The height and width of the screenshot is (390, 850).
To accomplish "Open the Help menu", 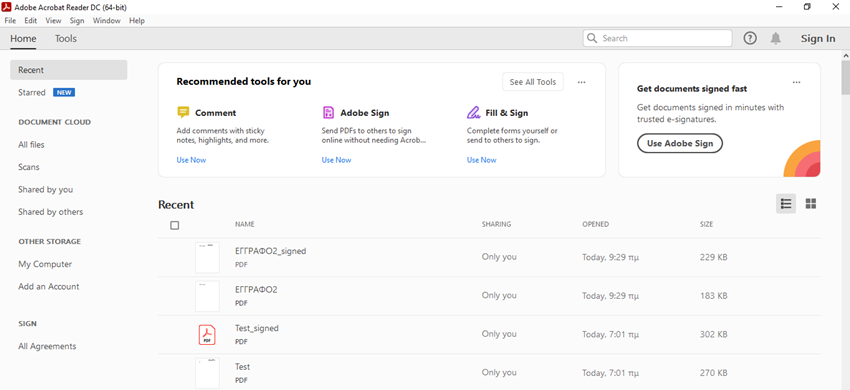I will tap(137, 21).
